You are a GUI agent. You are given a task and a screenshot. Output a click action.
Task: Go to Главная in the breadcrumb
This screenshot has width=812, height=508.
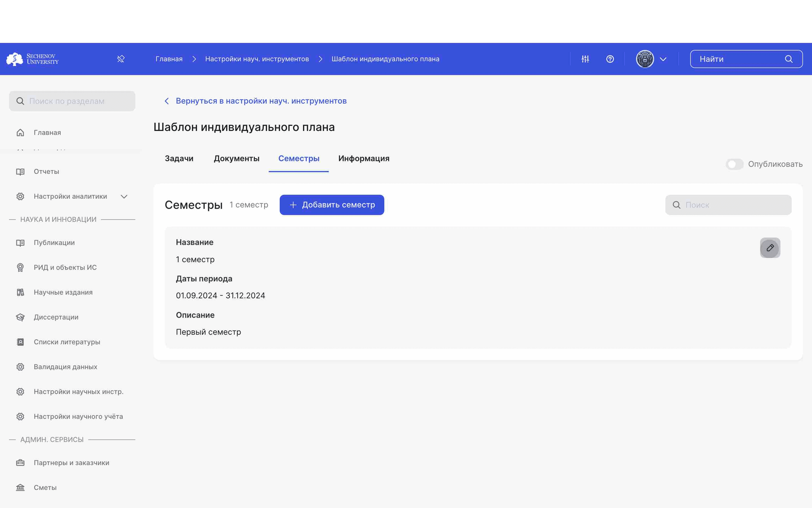[x=169, y=59]
